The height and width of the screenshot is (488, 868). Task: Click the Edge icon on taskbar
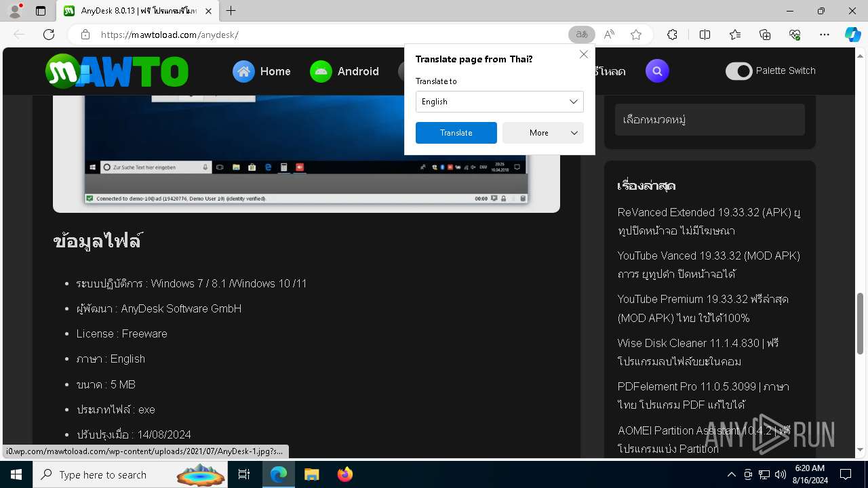[279, 474]
